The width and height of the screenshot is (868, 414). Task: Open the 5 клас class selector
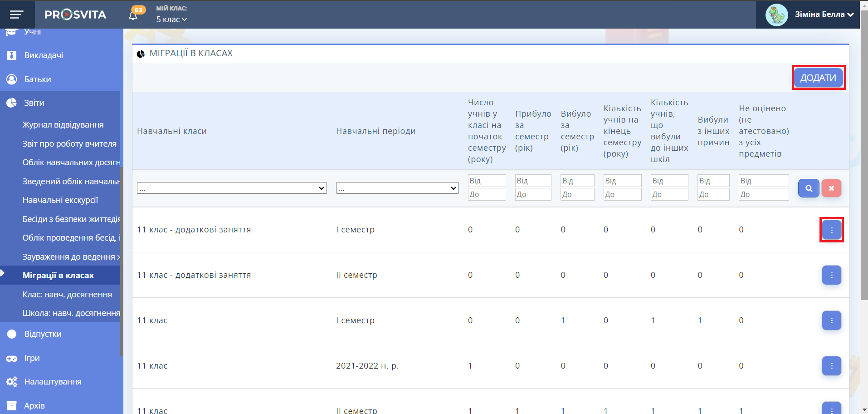[x=171, y=20]
